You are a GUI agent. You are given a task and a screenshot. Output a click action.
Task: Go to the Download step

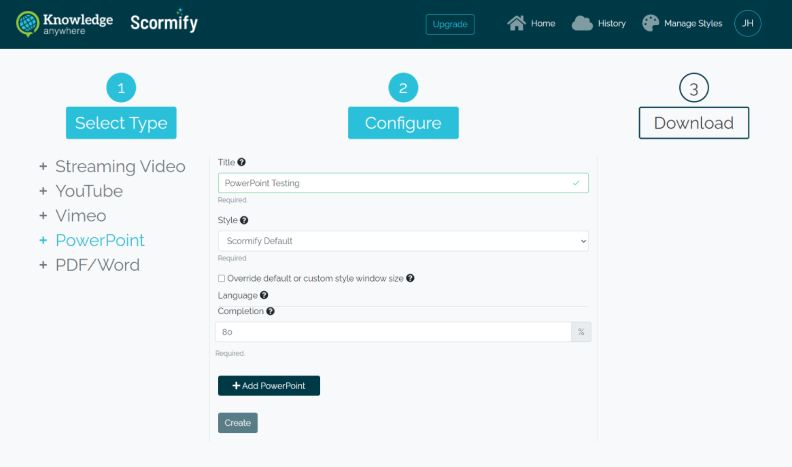point(694,123)
